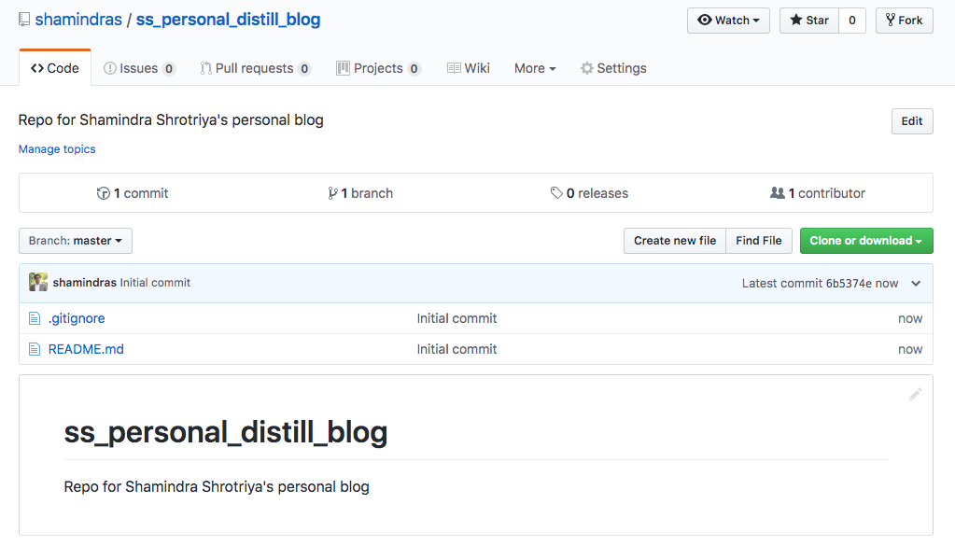955x560 pixels.
Task: Edit the repository description
Action: tap(912, 121)
